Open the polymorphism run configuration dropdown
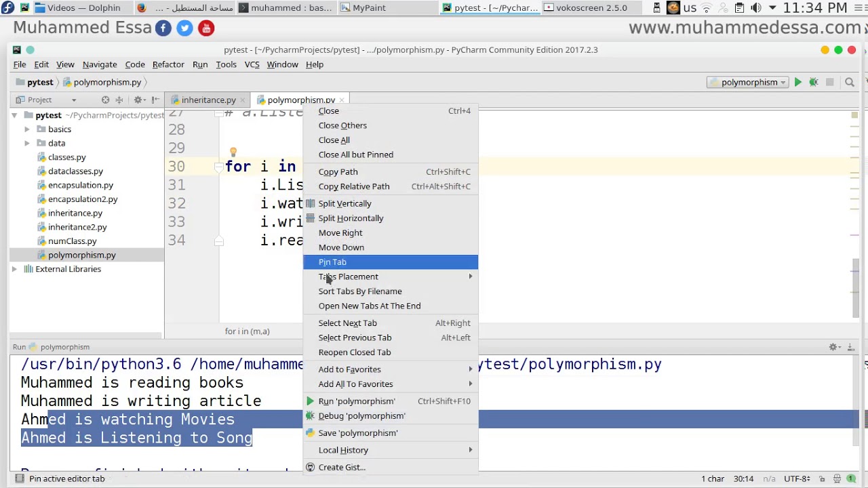This screenshot has width=868, height=488. point(747,82)
